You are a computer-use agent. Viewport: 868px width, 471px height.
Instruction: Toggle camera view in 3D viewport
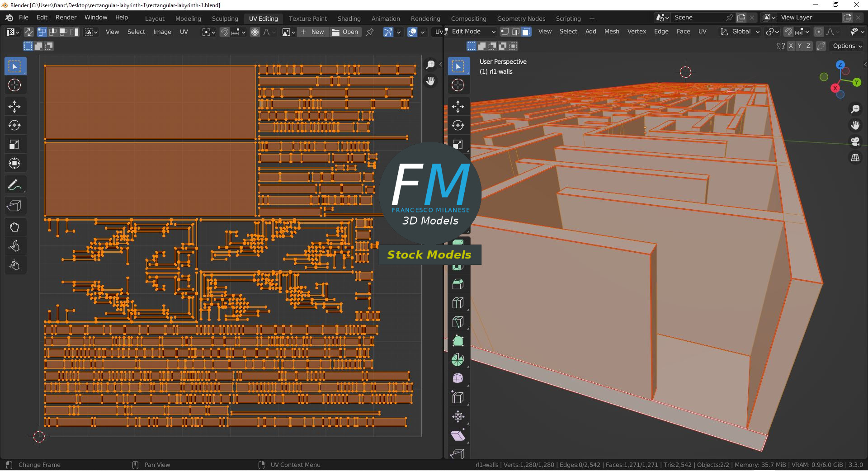(x=855, y=141)
